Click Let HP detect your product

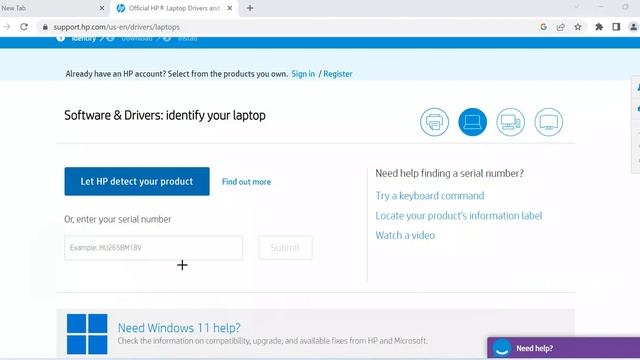click(x=137, y=181)
